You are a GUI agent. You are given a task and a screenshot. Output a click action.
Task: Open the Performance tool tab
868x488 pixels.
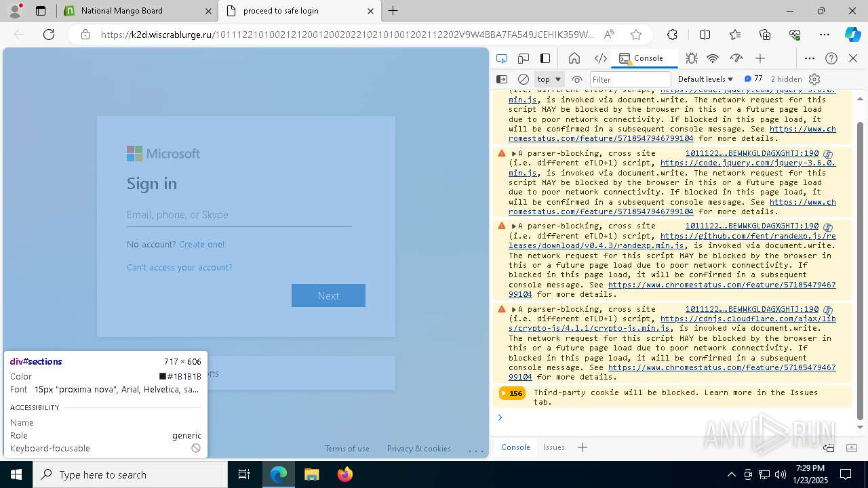tap(736, 58)
